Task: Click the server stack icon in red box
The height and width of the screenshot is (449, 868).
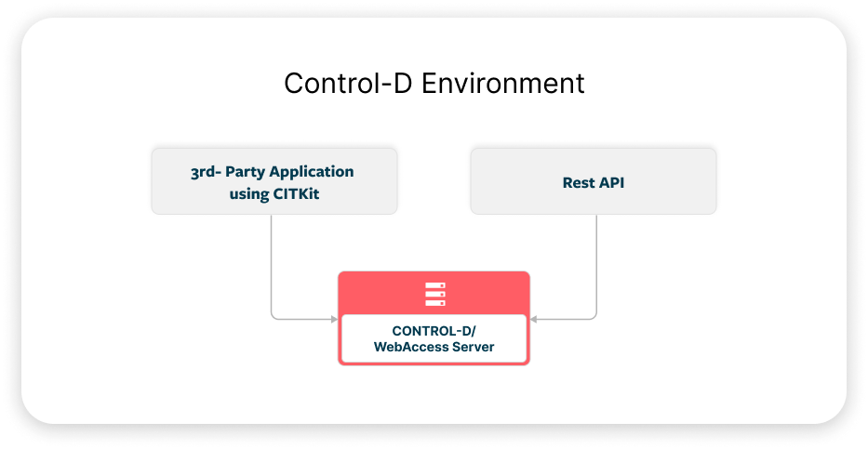Action: coord(434,294)
